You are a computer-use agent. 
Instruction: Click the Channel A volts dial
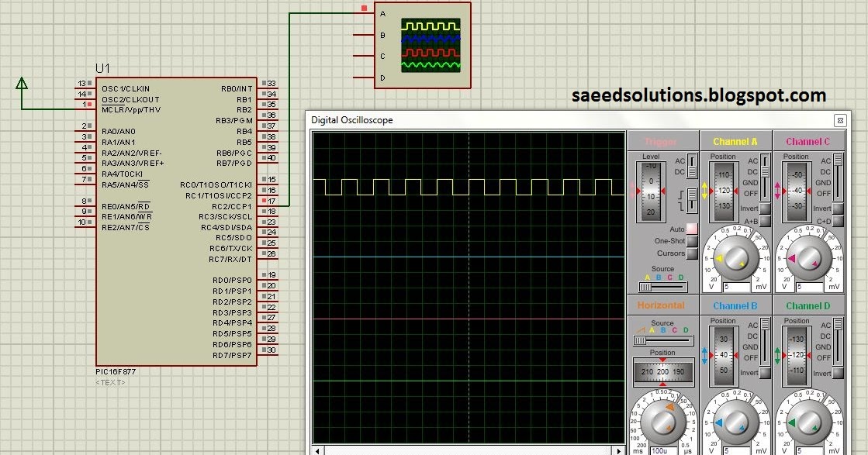[735, 257]
